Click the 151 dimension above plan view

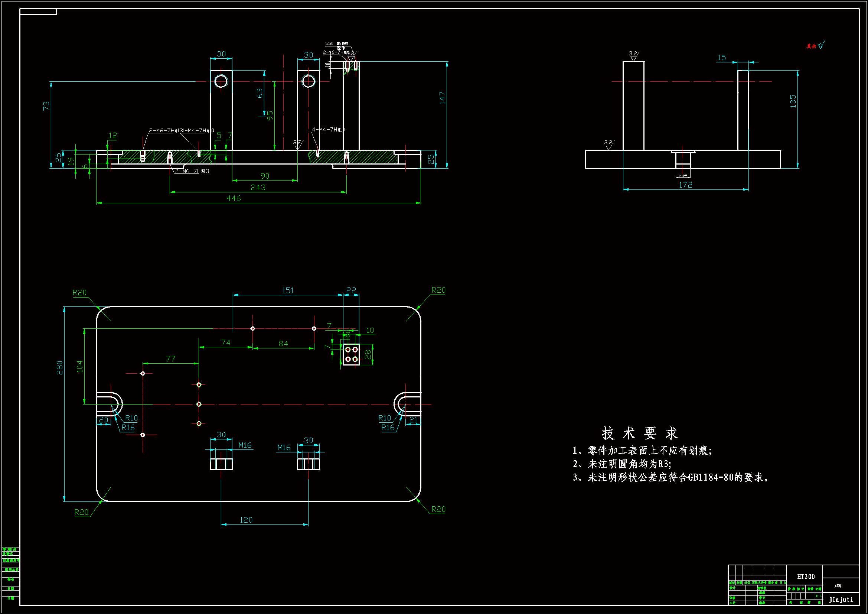pos(288,290)
